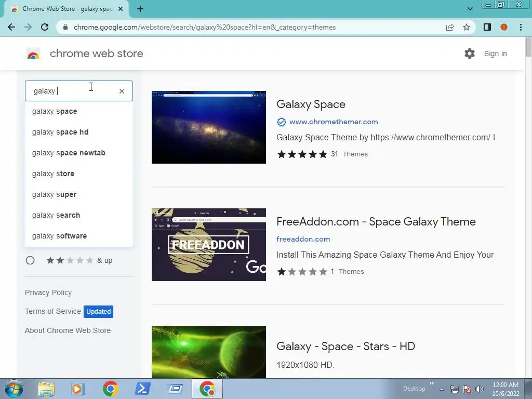The height and width of the screenshot is (399, 532).
Task: Open the tab search chevron
Action: [470, 9]
